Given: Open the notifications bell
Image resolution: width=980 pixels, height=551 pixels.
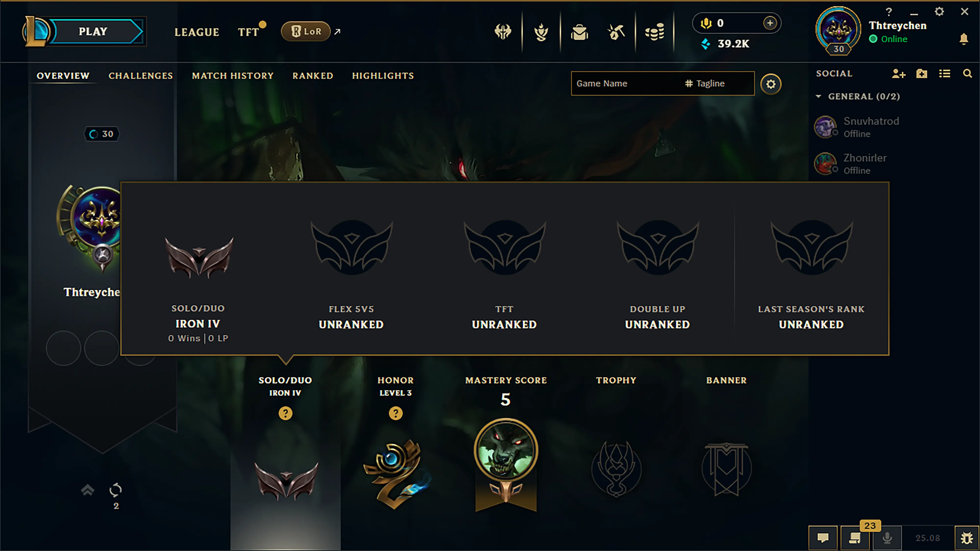Looking at the screenshot, I should coord(964,39).
